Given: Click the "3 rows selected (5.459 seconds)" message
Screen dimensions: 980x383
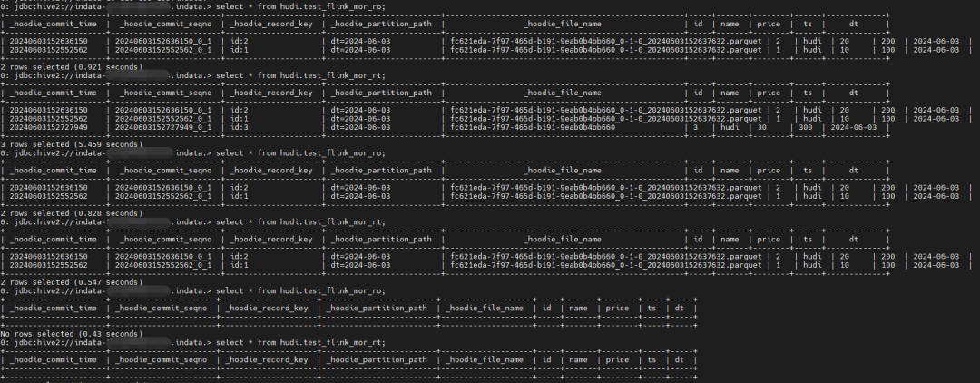Looking at the screenshot, I should 71,144.
